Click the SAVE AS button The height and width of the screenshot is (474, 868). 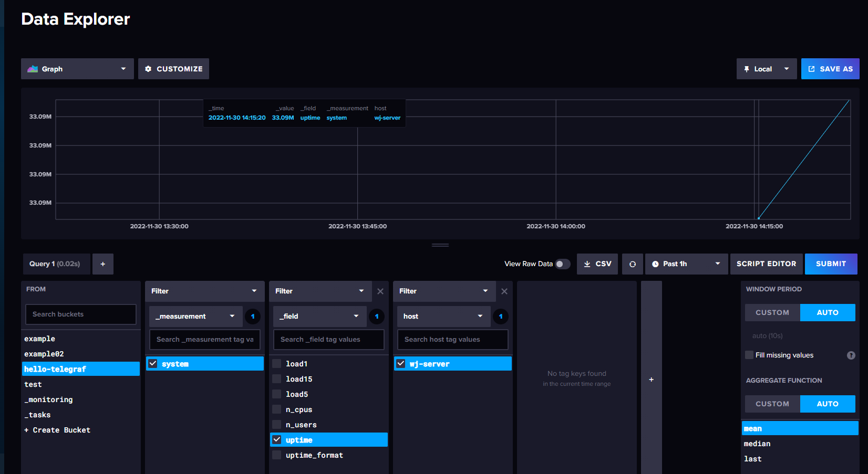(x=830, y=69)
